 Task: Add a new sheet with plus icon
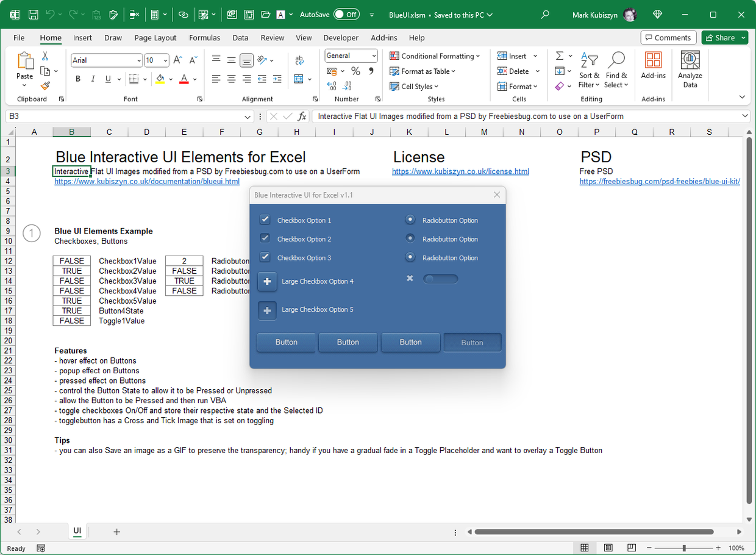[x=117, y=532]
